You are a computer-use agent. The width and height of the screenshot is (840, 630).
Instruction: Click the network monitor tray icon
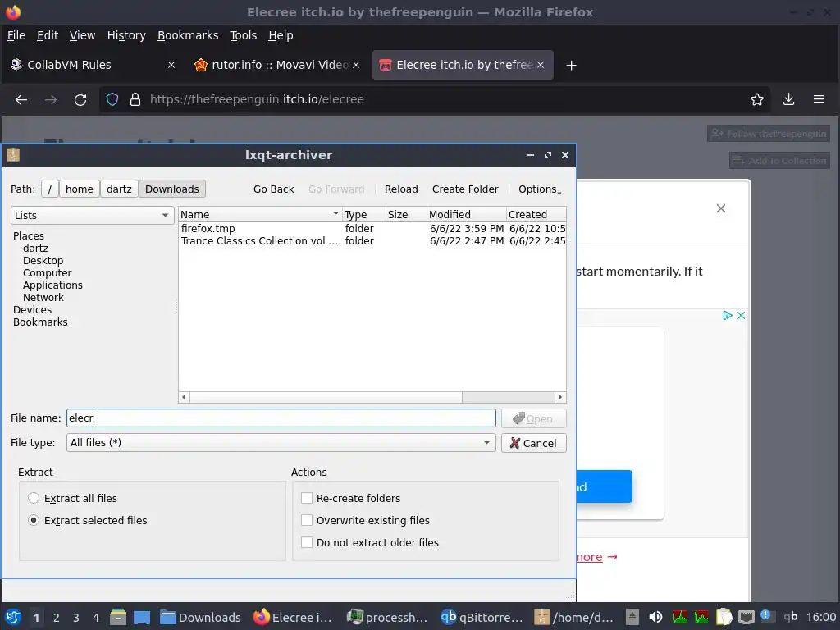746,617
